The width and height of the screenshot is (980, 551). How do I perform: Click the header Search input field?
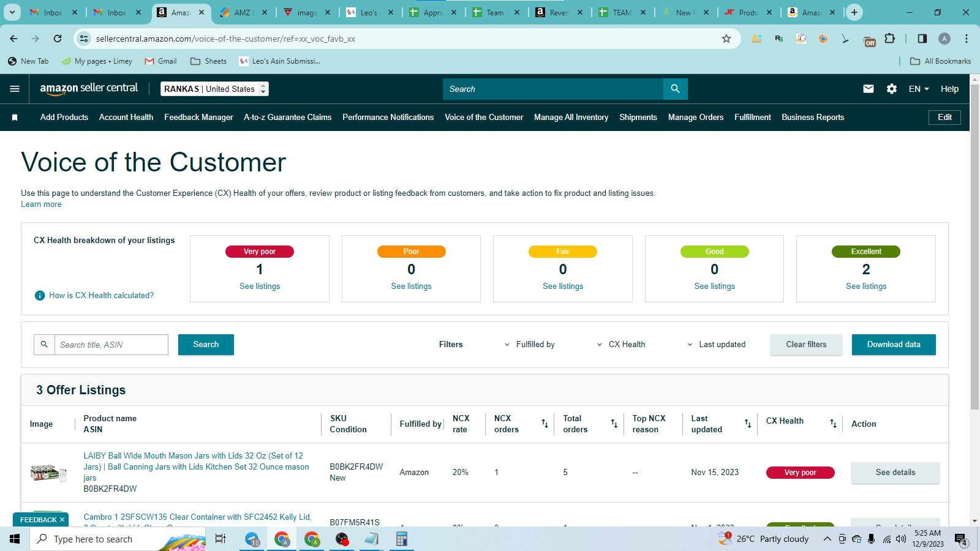coord(553,89)
